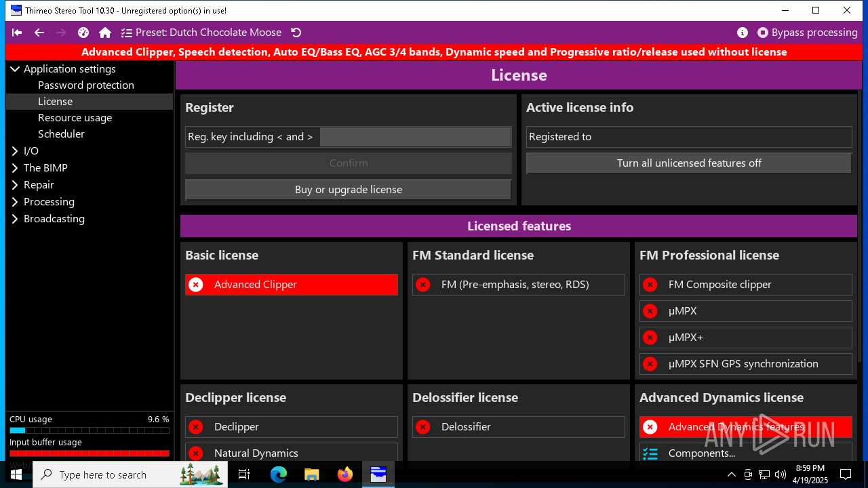Open the Windows Start menu
868x488 pixels.
16,474
